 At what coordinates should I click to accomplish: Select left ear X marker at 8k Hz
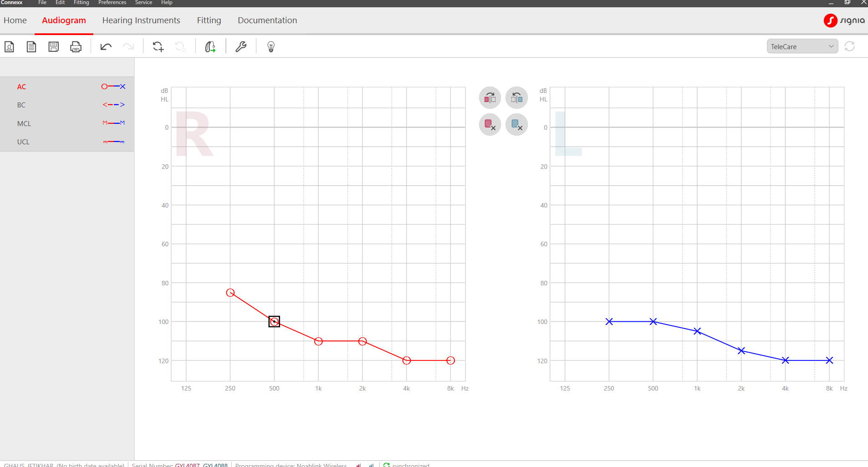(x=830, y=360)
